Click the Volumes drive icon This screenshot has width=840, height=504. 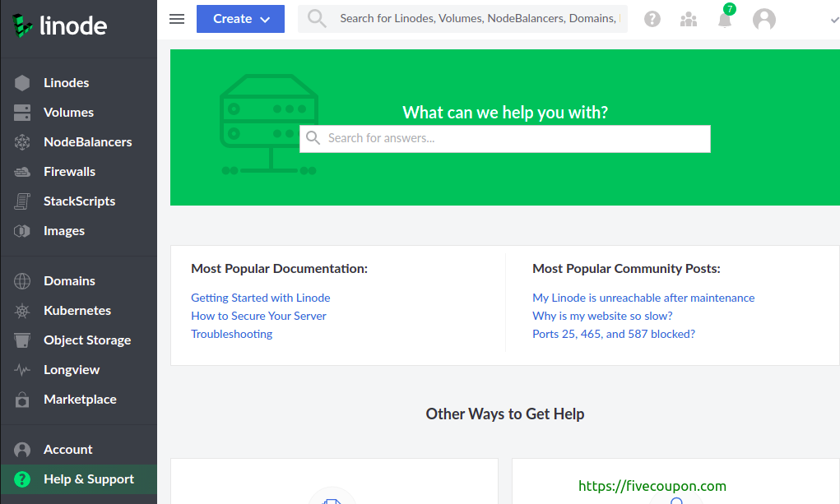[x=22, y=113]
